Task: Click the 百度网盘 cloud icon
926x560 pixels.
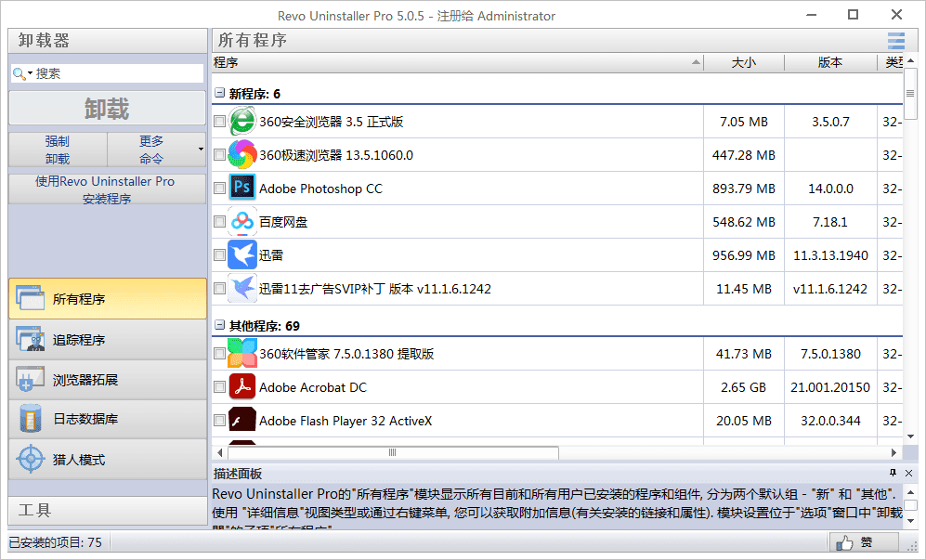Action: [x=242, y=222]
